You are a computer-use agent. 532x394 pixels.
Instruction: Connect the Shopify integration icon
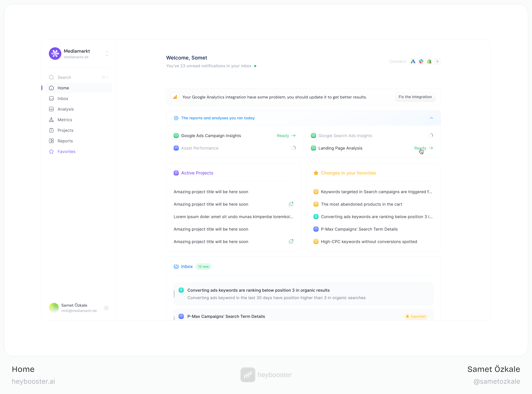pos(429,61)
